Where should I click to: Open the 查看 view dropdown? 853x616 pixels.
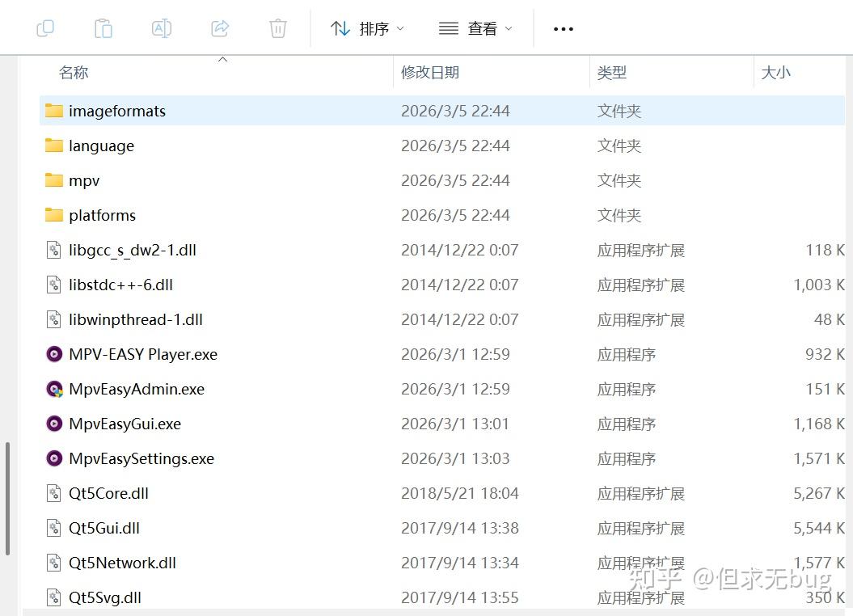[475, 28]
